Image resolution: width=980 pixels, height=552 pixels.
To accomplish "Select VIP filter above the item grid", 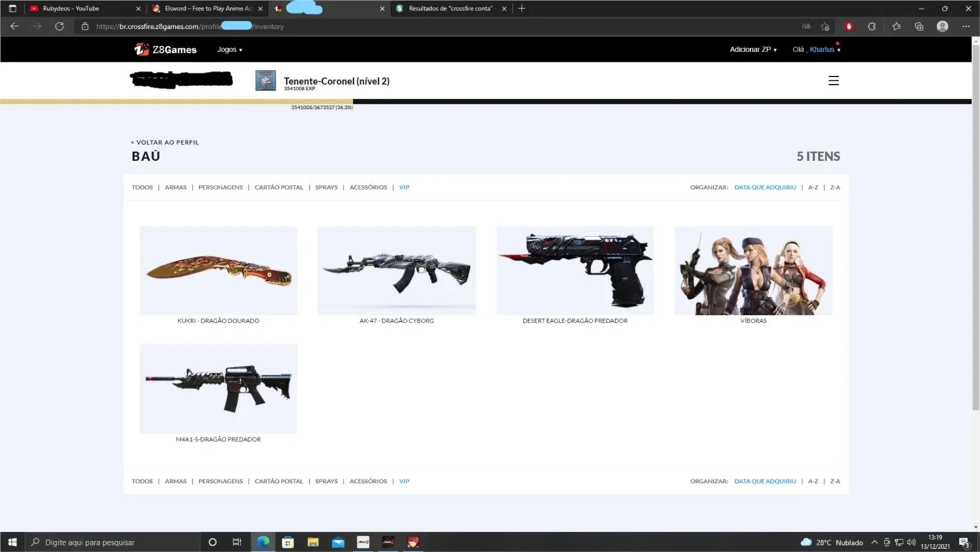I will (404, 187).
